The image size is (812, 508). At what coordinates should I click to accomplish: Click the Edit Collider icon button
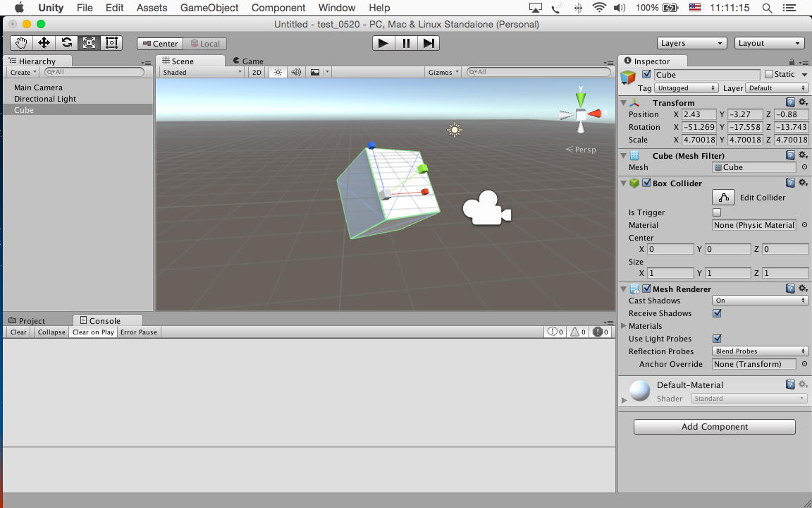(x=723, y=198)
